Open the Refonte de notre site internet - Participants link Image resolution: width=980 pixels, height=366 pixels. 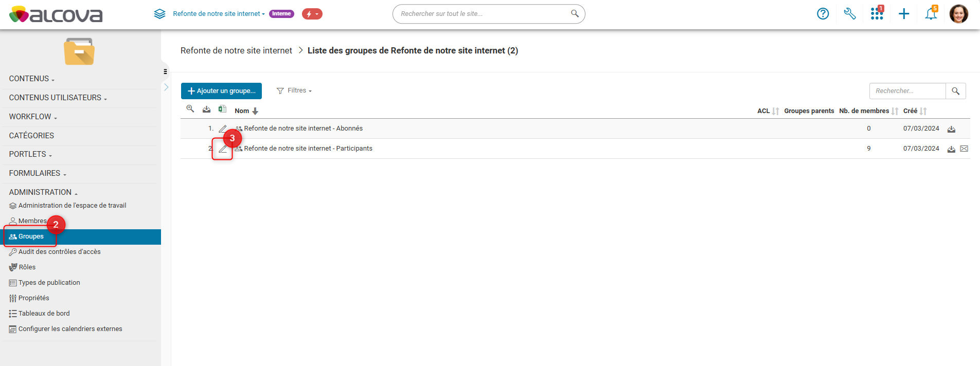[308, 149]
